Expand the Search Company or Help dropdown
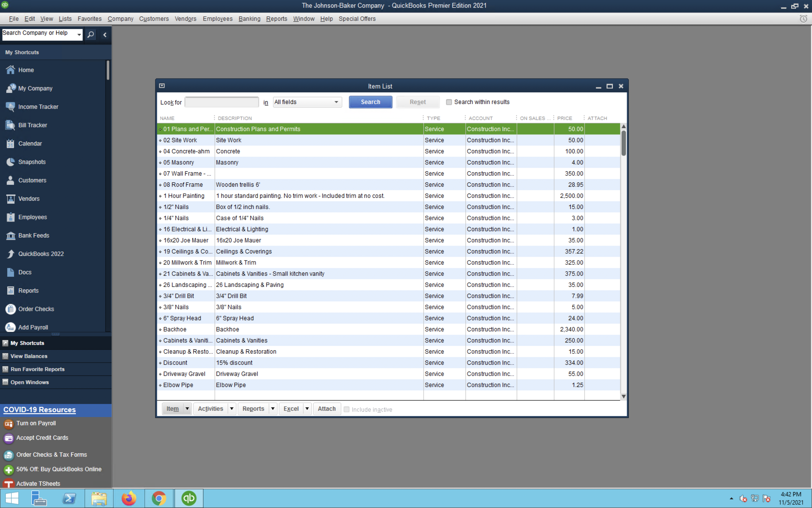 (79, 35)
